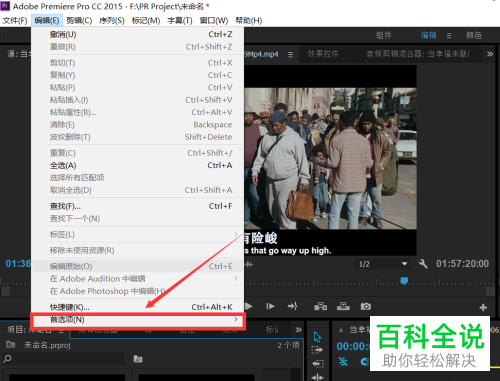The image size is (500, 381).
Task: Click the Premiere Pro app icon
Action: [5, 6]
